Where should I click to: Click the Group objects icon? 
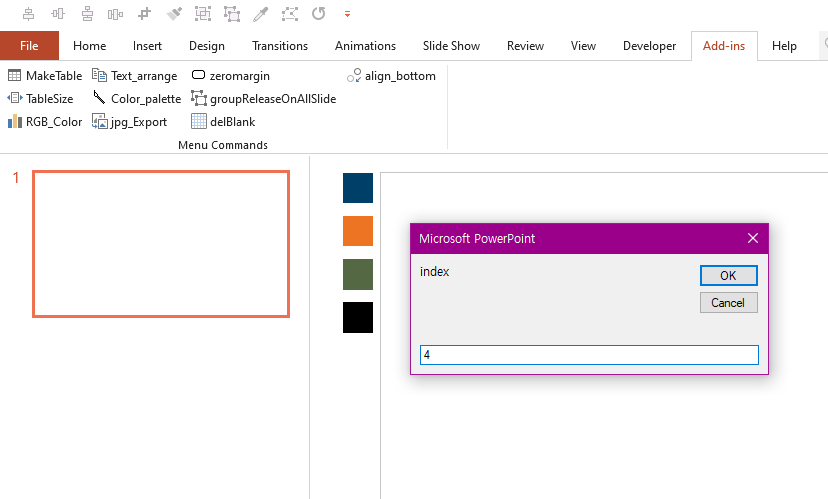click(x=203, y=14)
